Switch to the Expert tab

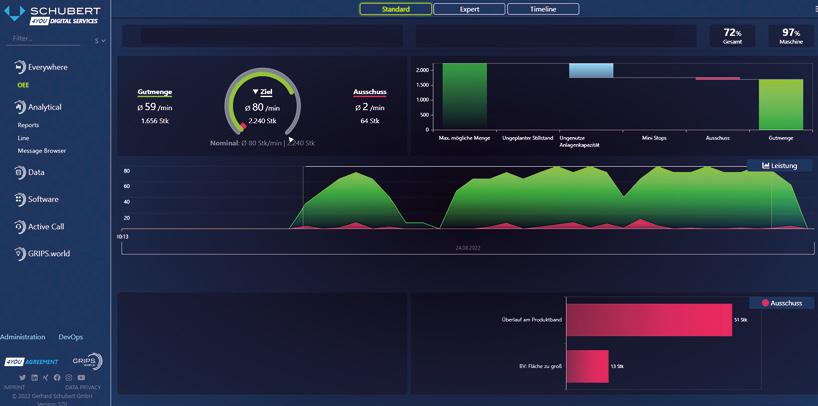469,9
